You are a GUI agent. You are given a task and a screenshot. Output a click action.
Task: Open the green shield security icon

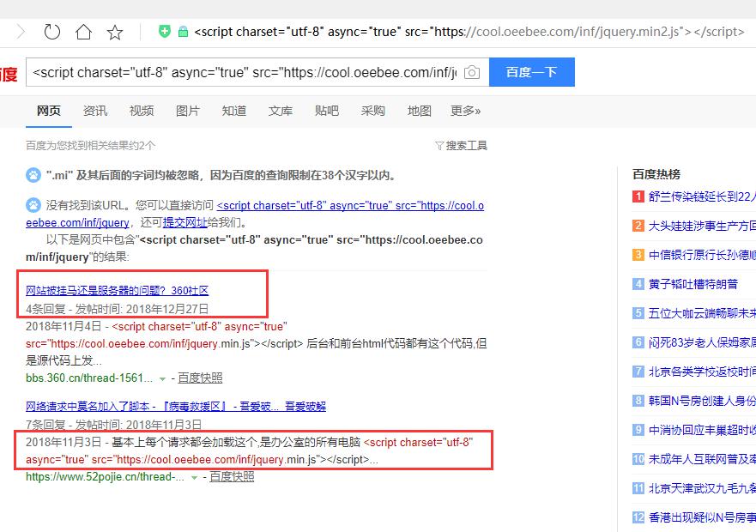(x=165, y=32)
